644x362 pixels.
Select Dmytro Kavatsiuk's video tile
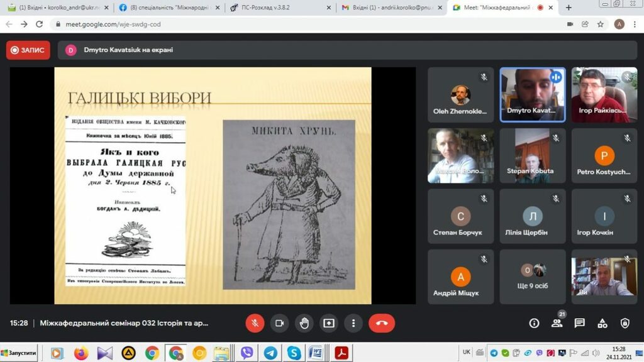533,94
